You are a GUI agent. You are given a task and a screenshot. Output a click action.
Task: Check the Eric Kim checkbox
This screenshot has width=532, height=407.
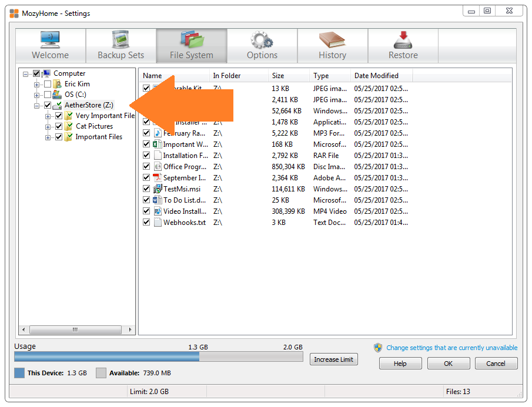tap(48, 84)
